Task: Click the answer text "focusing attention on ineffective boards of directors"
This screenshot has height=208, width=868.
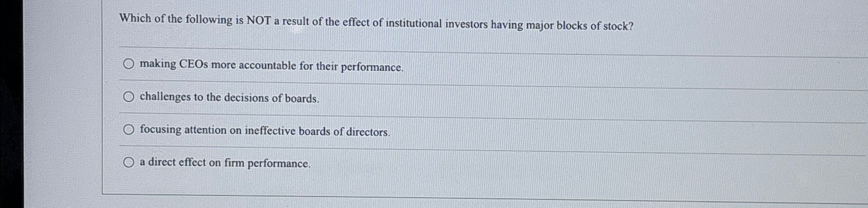Action: point(265,131)
